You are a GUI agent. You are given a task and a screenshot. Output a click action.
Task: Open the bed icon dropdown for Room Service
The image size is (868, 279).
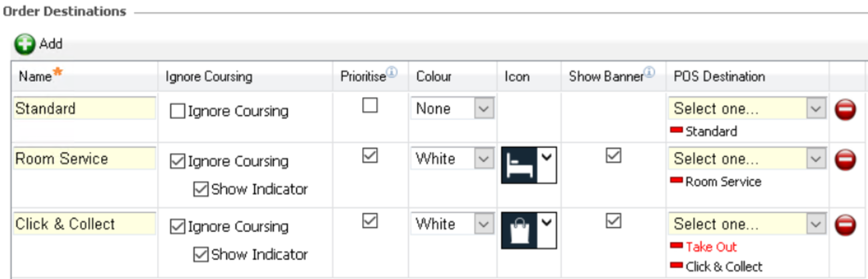(546, 157)
